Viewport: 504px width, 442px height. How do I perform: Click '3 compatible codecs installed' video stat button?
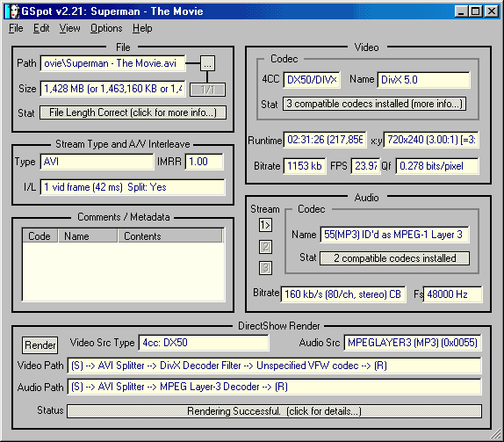(x=374, y=104)
